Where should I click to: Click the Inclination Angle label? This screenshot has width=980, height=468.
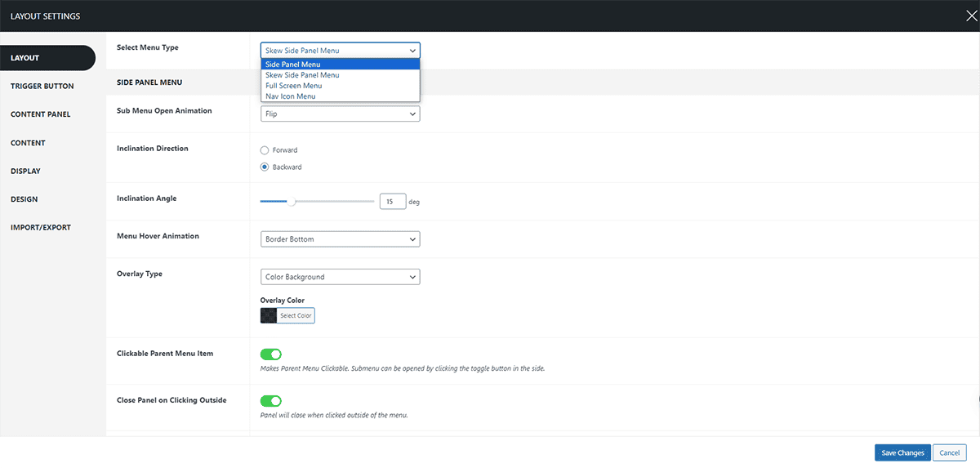(x=147, y=198)
